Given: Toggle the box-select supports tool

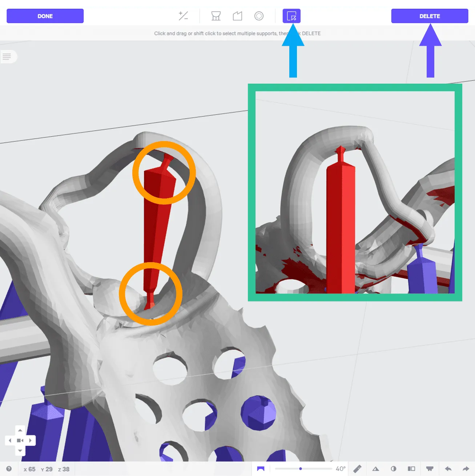Looking at the screenshot, I should tap(291, 16).
